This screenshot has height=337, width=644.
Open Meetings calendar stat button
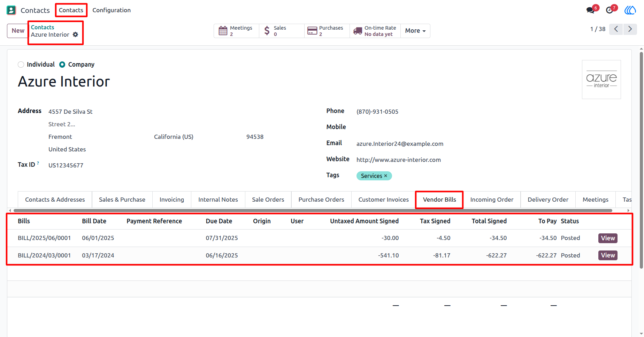pyautogui.click(x=236, y=31)
